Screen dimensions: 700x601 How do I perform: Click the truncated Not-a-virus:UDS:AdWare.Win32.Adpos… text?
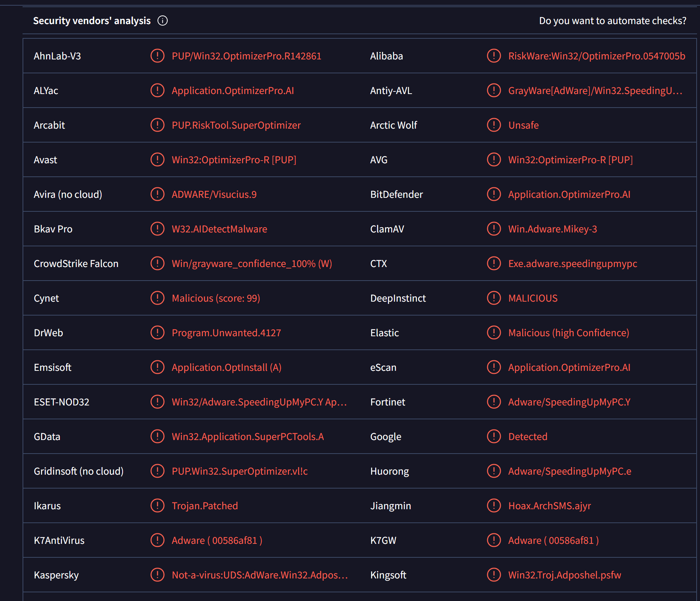point(260,575)
